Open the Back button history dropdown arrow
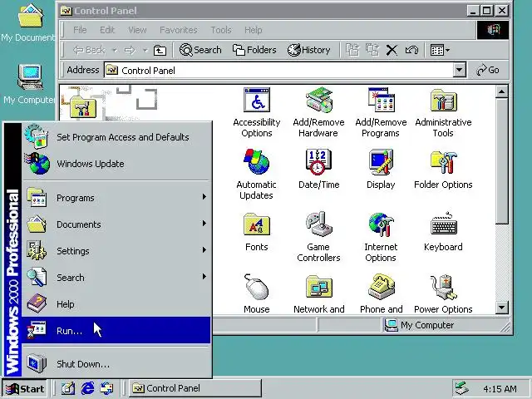The image size is (532, 399). pyautogui.click(x=115, y=51)
